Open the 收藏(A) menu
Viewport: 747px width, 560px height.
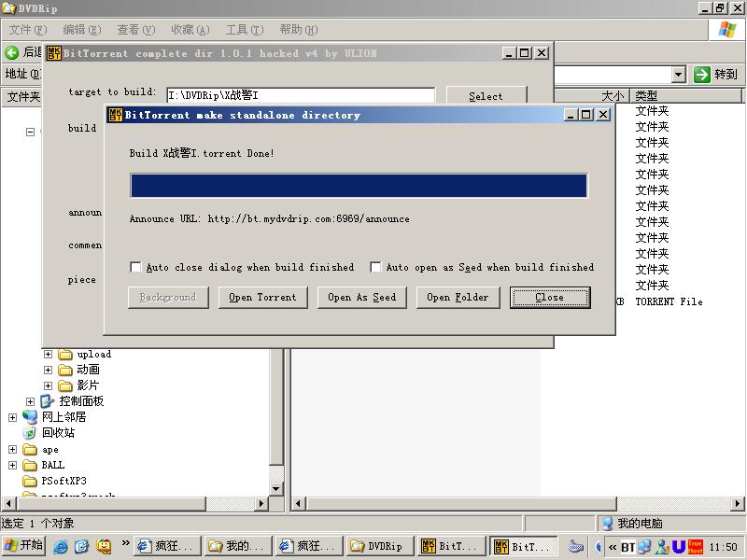tap(190, 30)
